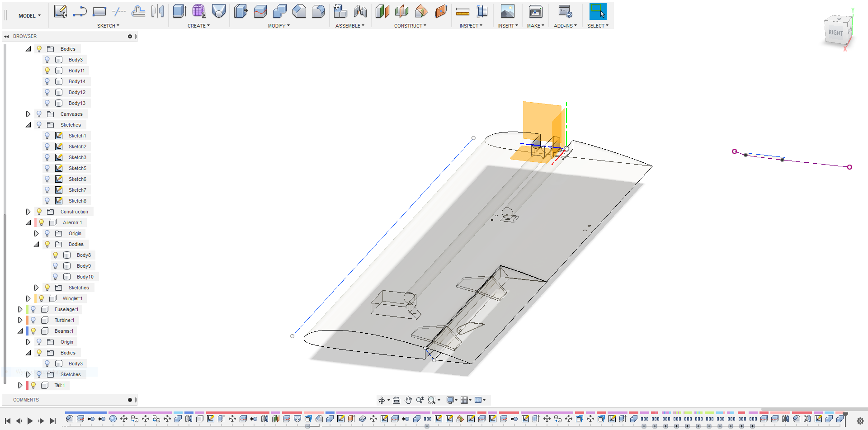Toggle visibility bulb of Body14
868x430 pixels.
click(47, 81)
